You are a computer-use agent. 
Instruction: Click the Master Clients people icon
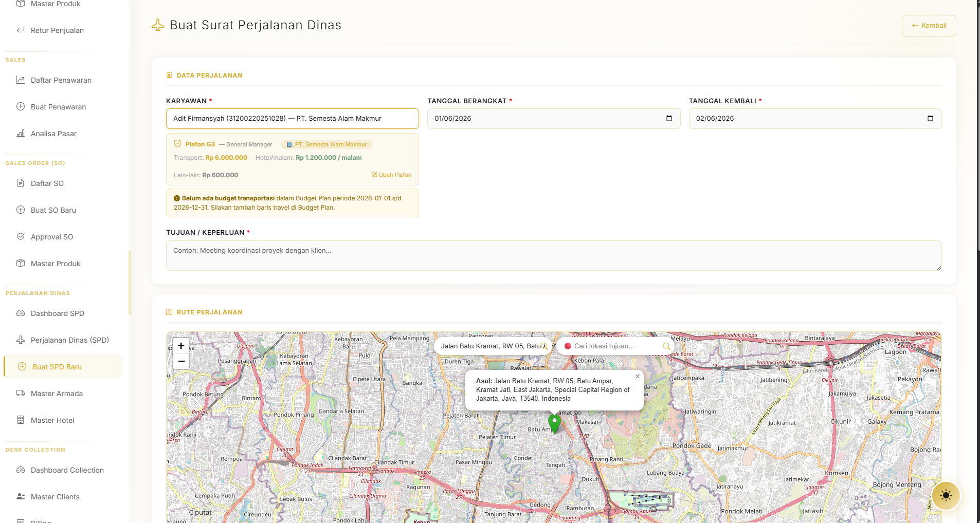pyautogui.click(x=21, y=497)
